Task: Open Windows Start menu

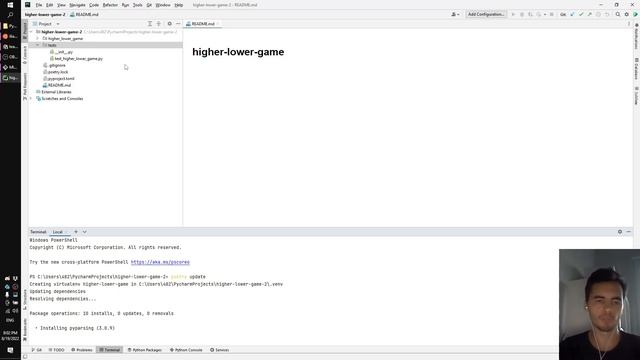Action: [10, 5]
